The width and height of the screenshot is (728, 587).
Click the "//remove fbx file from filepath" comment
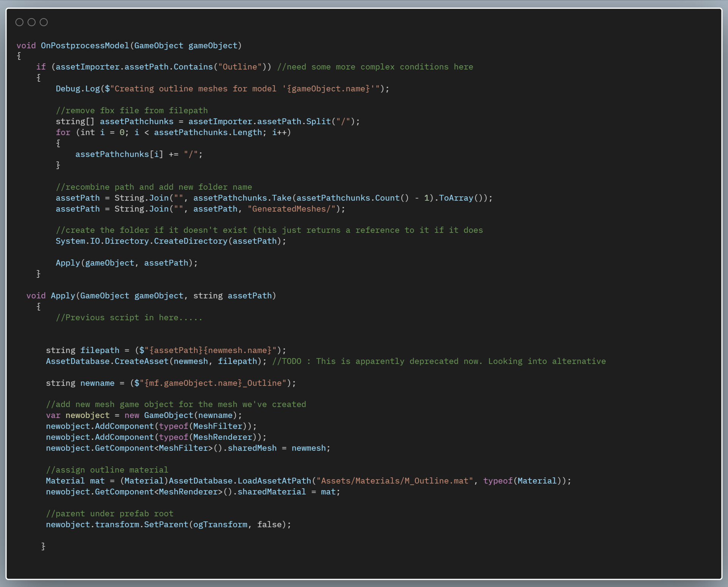coord(132,111)
